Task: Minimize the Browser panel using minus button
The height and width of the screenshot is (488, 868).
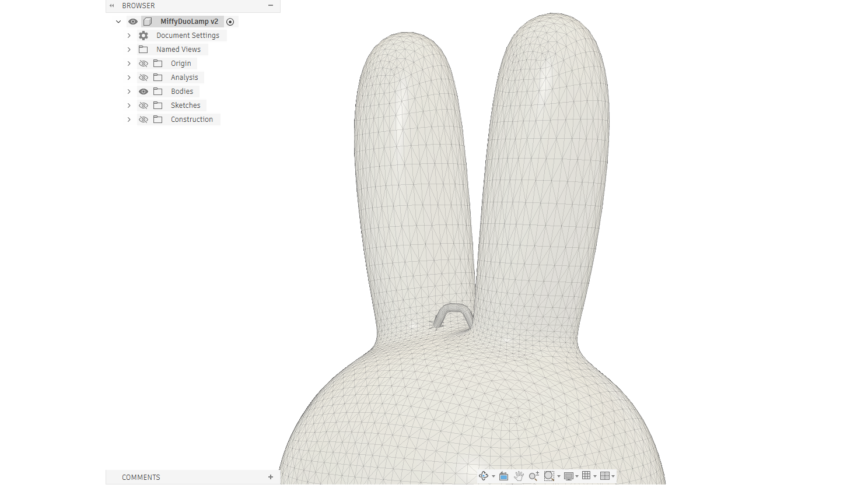Action: pos(271,6)
